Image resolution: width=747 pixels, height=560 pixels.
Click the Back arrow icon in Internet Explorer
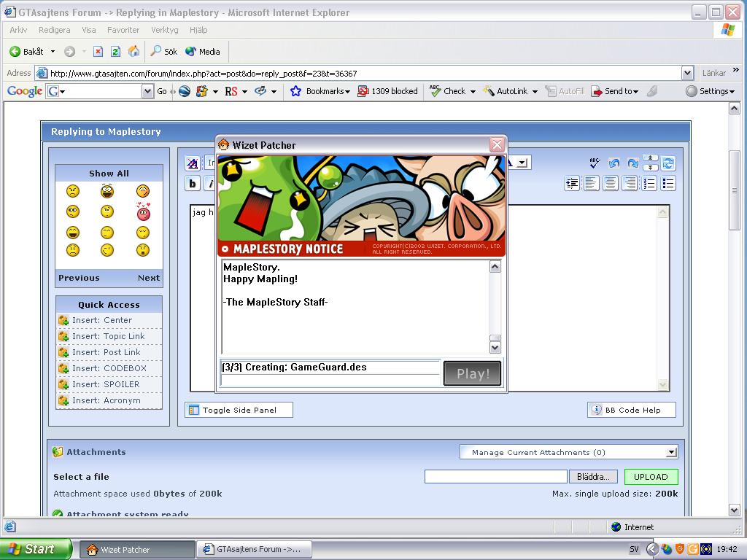15,52
